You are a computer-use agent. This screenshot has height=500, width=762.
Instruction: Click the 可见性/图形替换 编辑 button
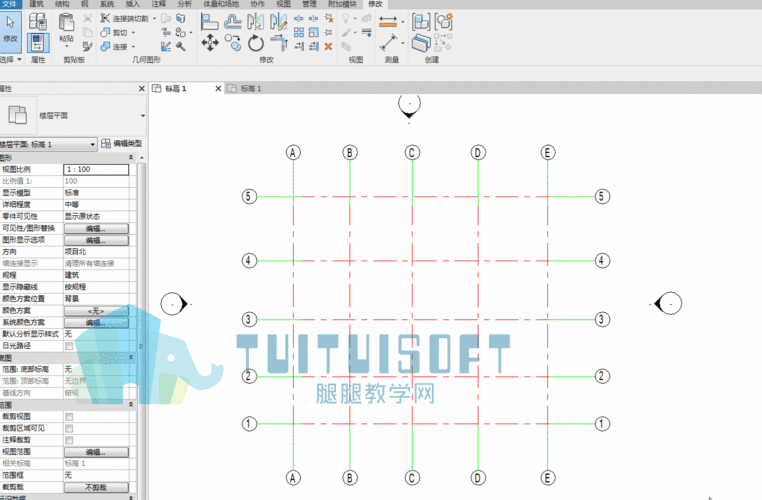tap(96, 228)
